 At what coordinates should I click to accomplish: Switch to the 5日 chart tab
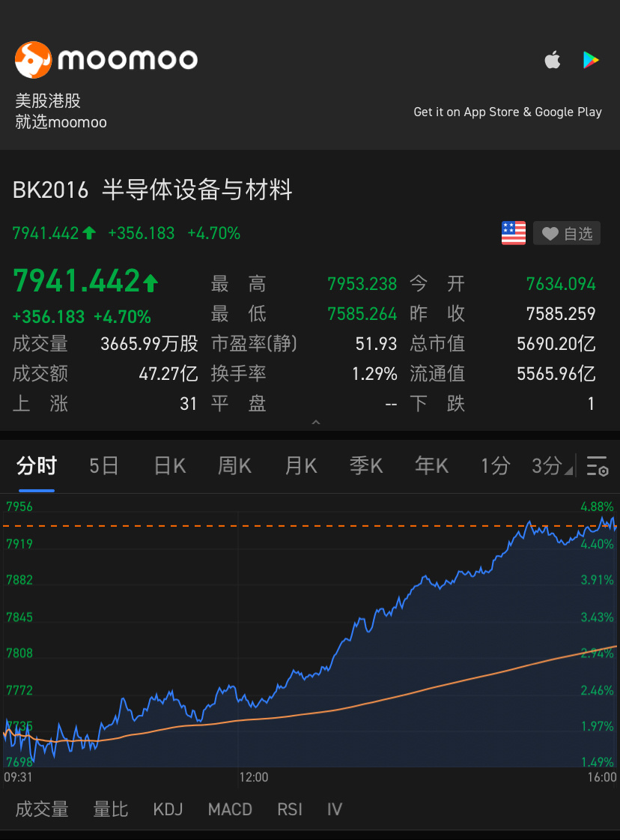tap(104, 466)
